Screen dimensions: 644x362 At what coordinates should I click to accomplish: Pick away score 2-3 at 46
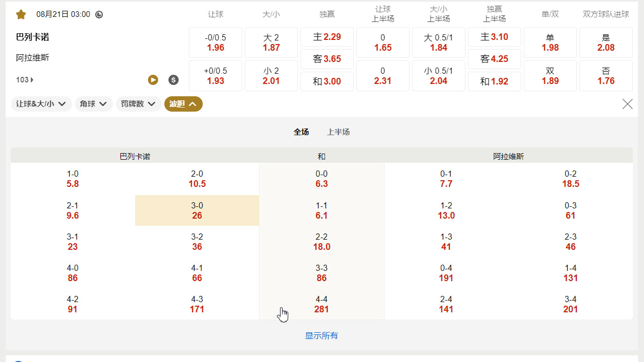(571, 242)
